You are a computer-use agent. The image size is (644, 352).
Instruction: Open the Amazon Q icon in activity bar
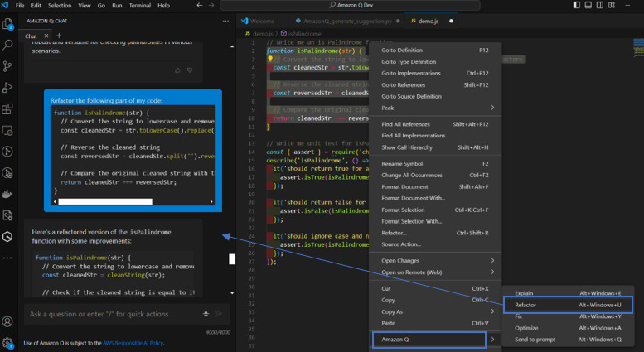tap(8, 237)
